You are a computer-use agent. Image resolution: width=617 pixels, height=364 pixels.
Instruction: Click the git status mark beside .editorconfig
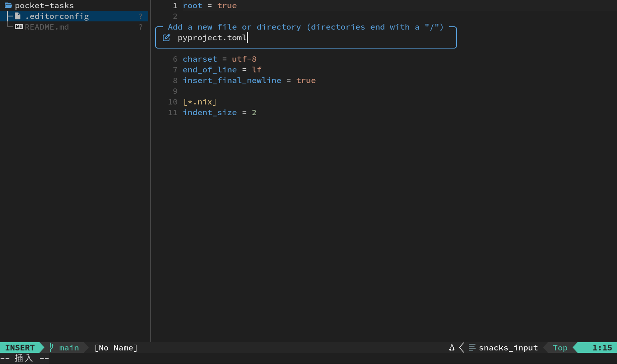(x=141, y=16)
